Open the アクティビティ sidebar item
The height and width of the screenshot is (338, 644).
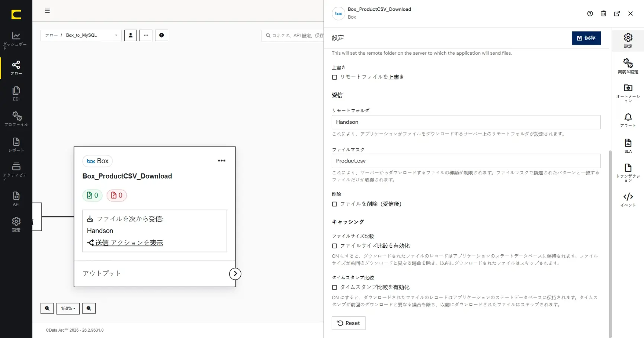click(x=16, y=171)
